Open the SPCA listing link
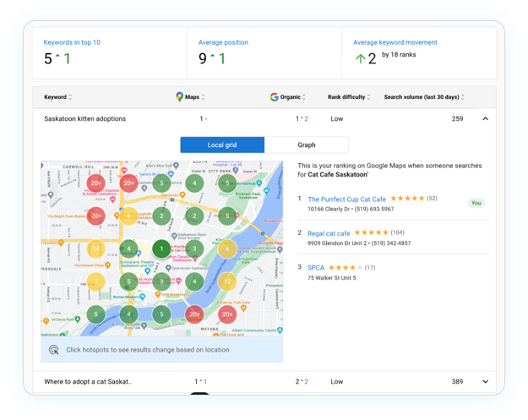Viewport: 528px width, 420px height. pyautogui.click(x=316, y=268)
